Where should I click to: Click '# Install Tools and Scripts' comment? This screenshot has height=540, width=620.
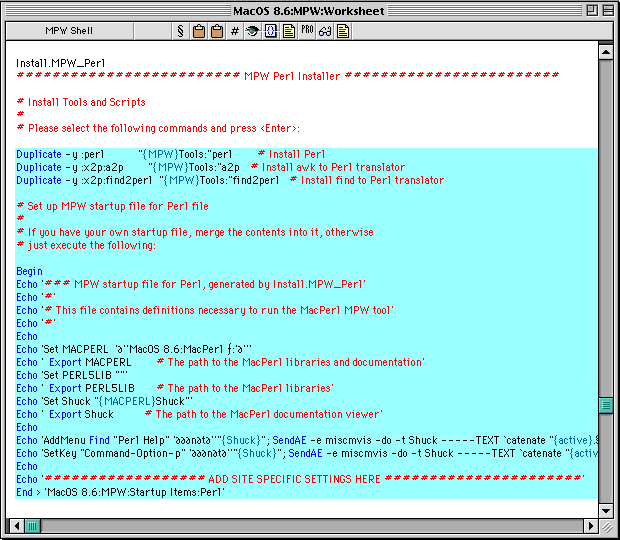(x=81, y=102)
